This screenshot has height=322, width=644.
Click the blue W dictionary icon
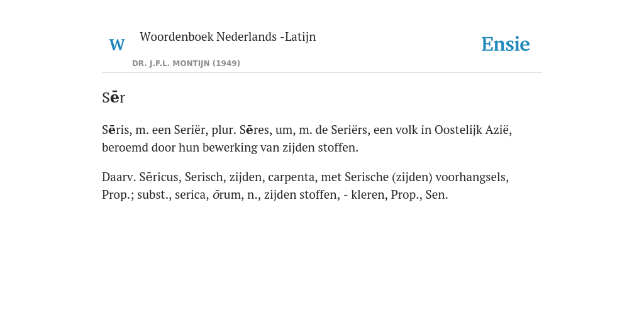point(117,45)
